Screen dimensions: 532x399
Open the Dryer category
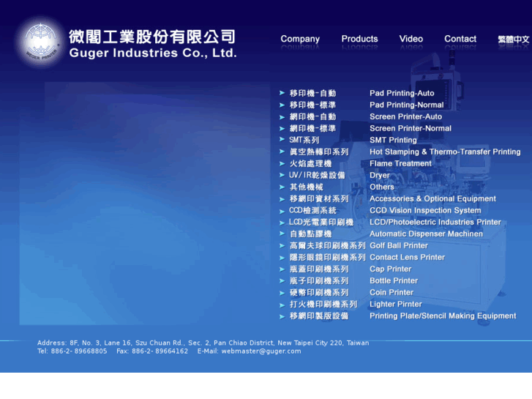point(379,175)
